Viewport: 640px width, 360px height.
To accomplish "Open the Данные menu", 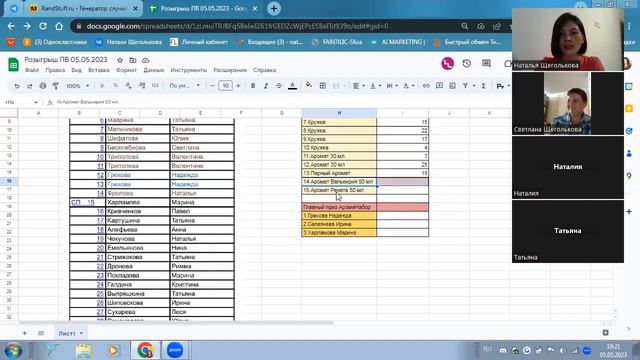I will click(153, 70).
